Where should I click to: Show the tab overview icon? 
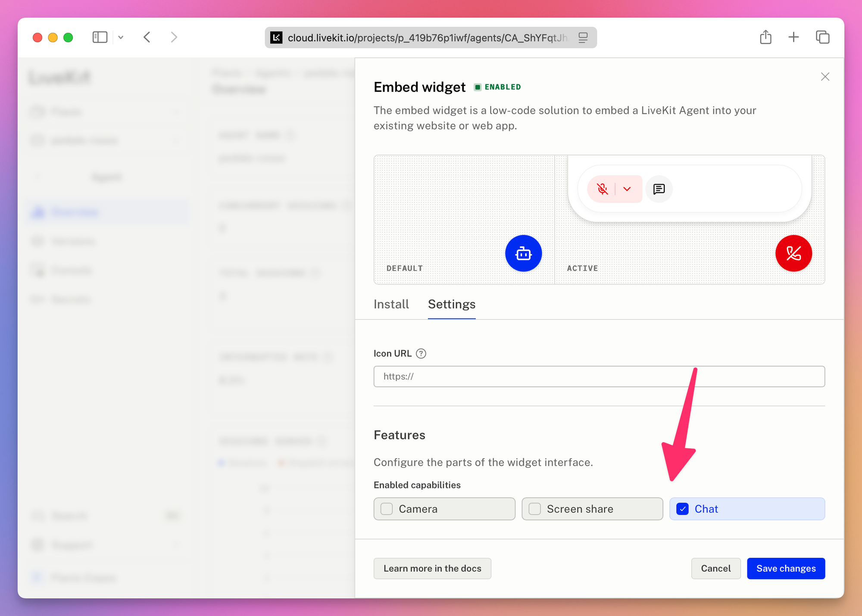(x=822, y=37)
